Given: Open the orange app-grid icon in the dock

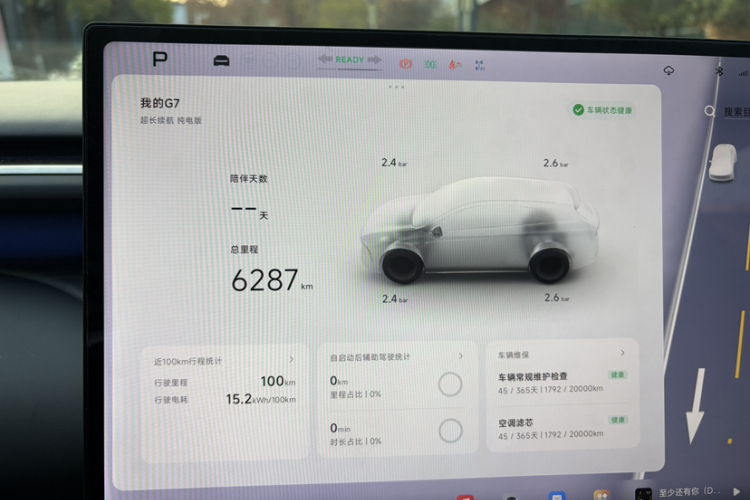Looking at the screenshot, I should (602, 495).
